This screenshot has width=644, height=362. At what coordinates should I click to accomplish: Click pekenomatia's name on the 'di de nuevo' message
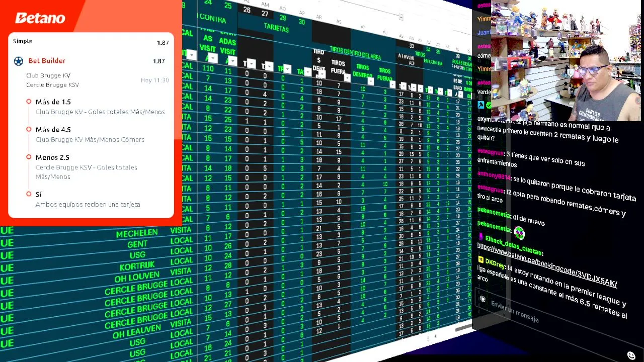coord(494,214)
